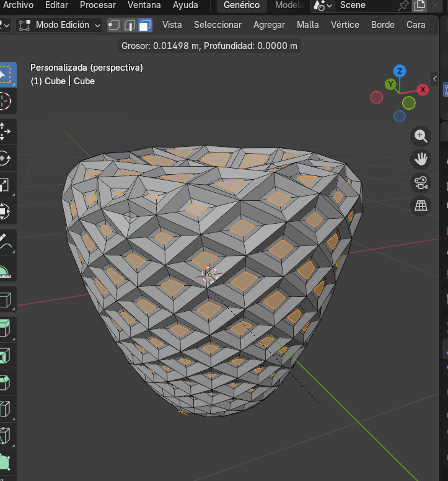The image size is (448, 481).
Task: Choose the Inset Faces tool
Action: pyautogui.click(x=5, y=356)
